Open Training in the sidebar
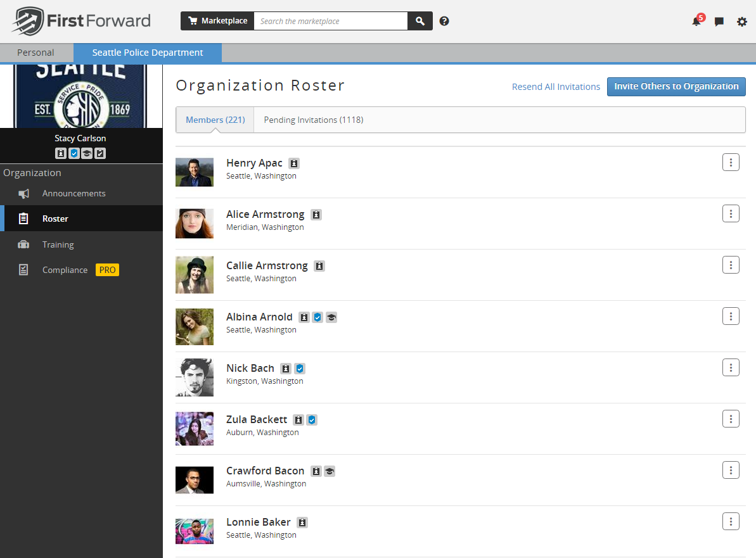This screenshot has width=756, height=558. coord(82,244)
